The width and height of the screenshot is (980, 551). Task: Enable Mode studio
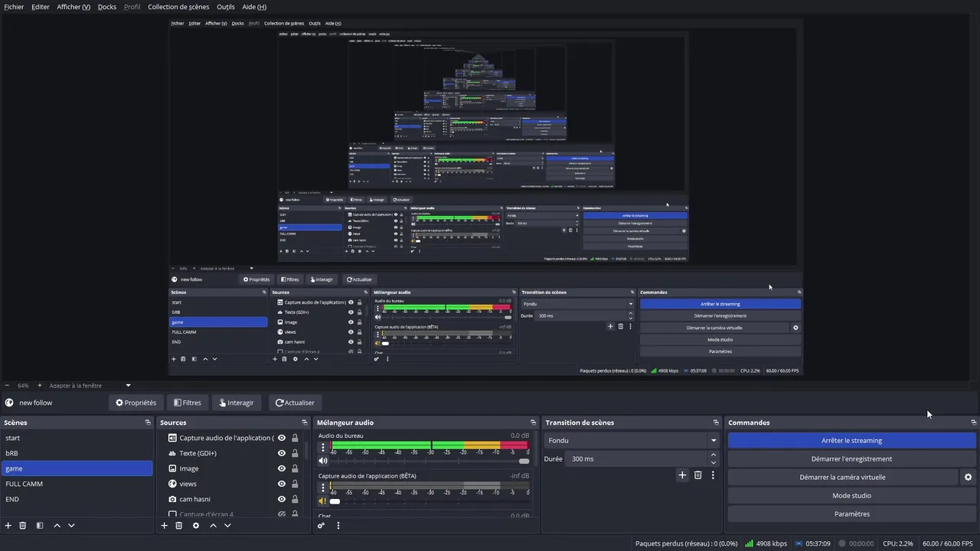tap(851, 496)
